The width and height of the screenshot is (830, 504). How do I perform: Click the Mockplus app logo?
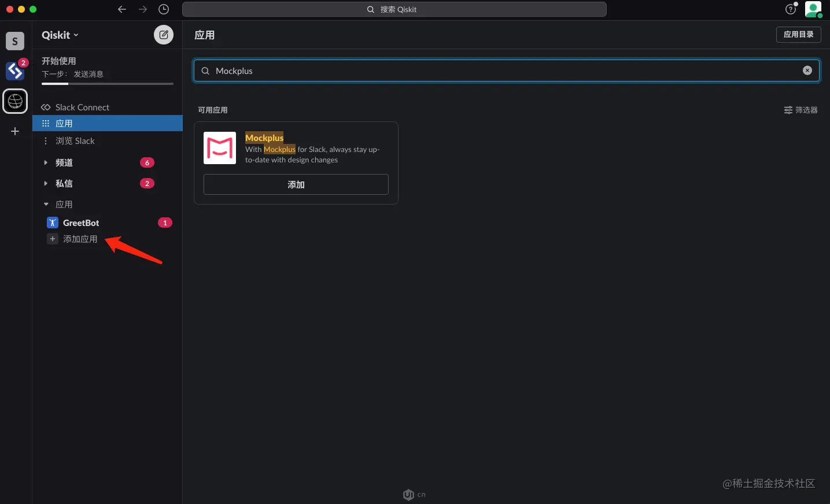pos(220,148)
